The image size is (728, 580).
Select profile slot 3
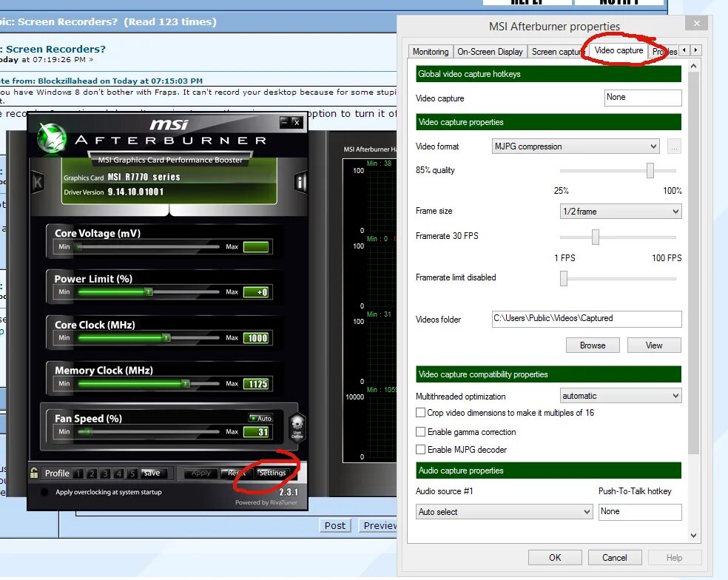[x=105, y=473]
